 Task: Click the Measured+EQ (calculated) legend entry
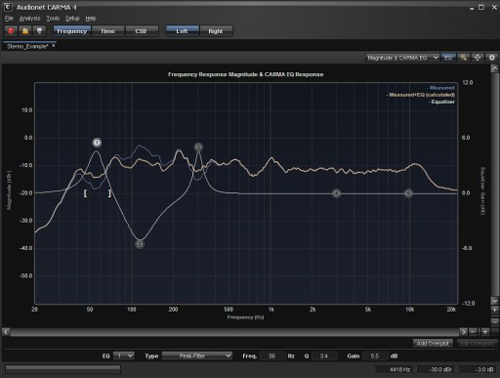coord(421,95)
